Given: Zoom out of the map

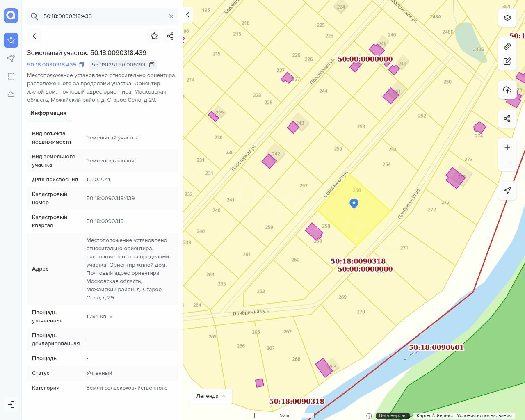Looking at the screenshot, I should click(507, 162).
